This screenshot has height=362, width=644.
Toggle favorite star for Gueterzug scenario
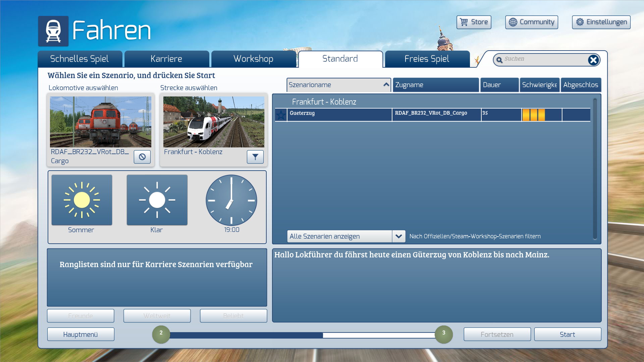(x=281, y=115)
